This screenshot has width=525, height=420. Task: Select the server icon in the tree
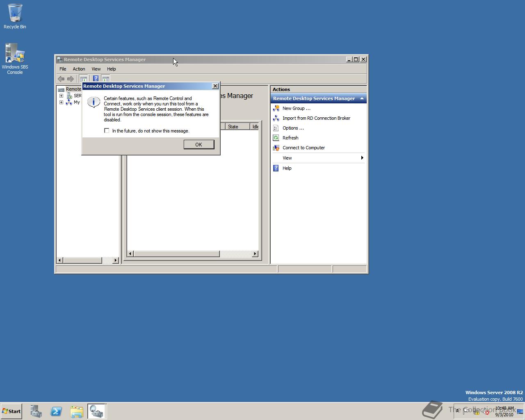tap(69, 96)
